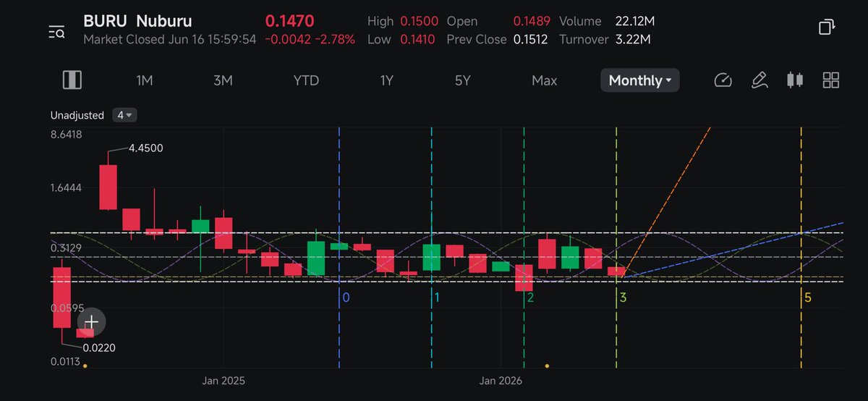Tap the 0.1470 last price
This screenshot has height=401, width=868.
tap(290, 22)
